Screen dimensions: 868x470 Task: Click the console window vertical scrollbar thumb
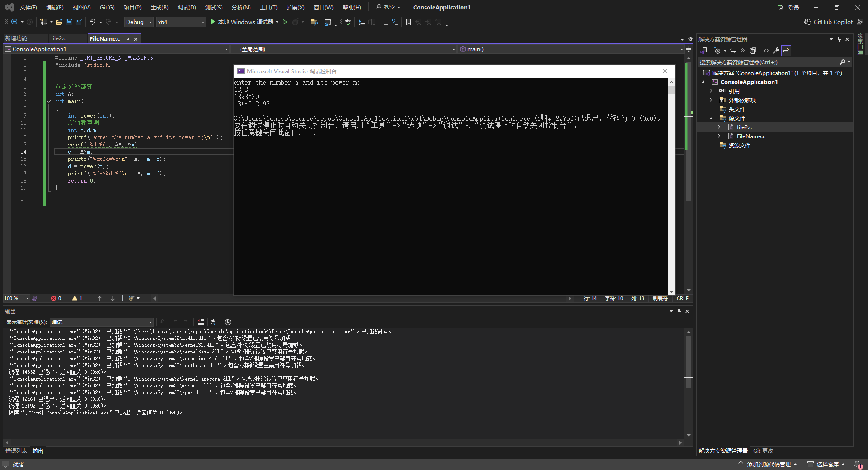point(671,89)
